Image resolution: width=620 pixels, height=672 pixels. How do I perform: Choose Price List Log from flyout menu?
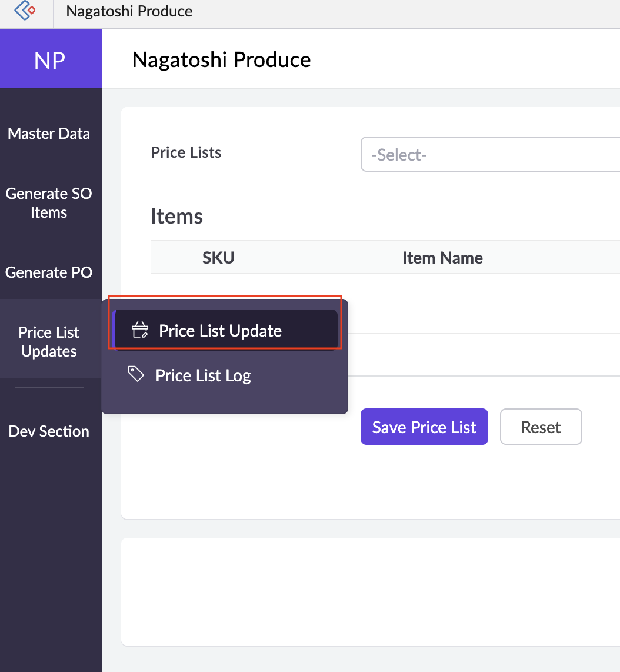tap(203, 375)
